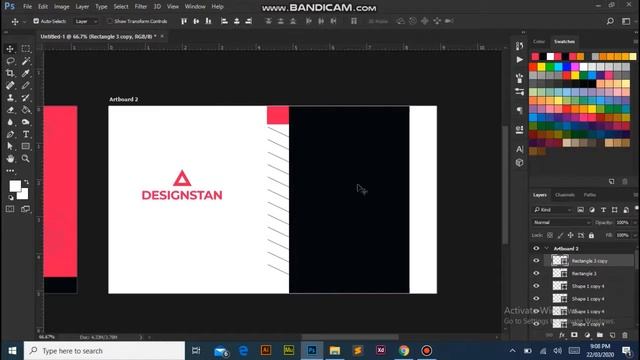
Task: Select the Move tool in the toolbox
Action: [x=10, y=49]
